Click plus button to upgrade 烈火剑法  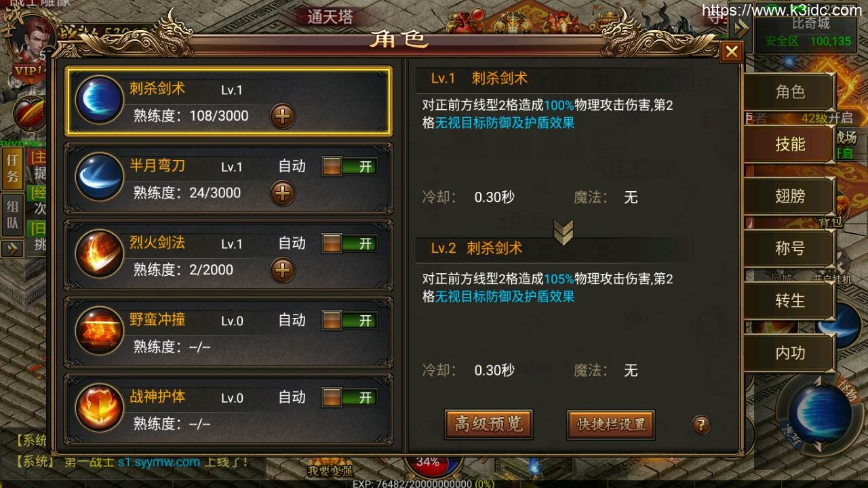tap(283, 270)
